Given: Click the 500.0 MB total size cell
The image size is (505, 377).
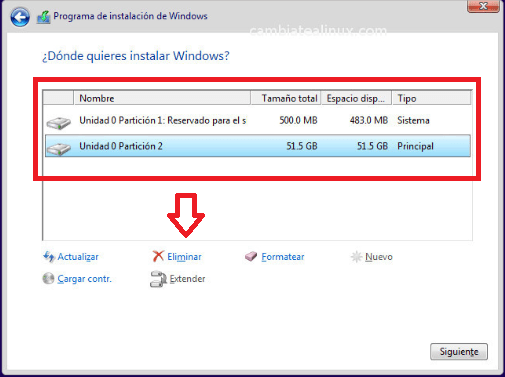Looking at the screenshot, I should click(x=298, y=120).
